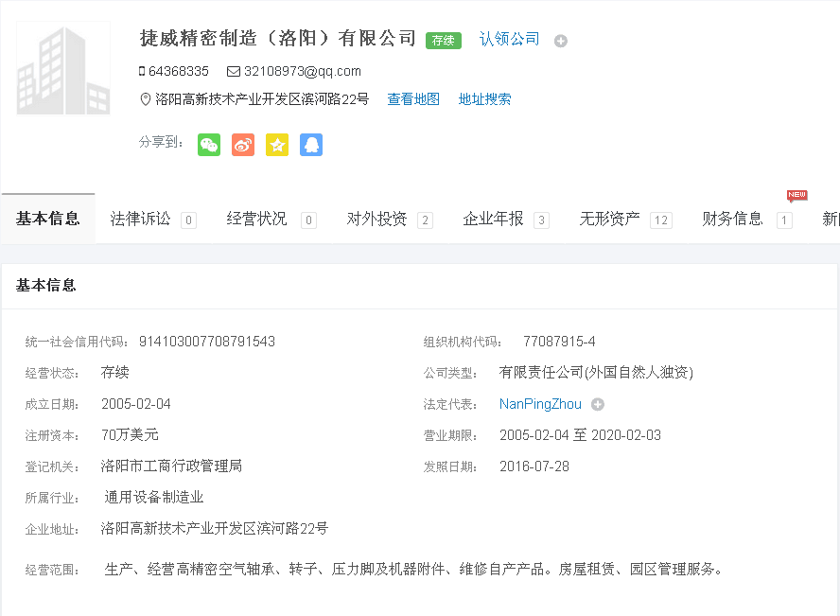Image resolution: width=840 pixels, height=616 pixels.
Task: Open the 基本信息 tab
Action: click(48, 219)
